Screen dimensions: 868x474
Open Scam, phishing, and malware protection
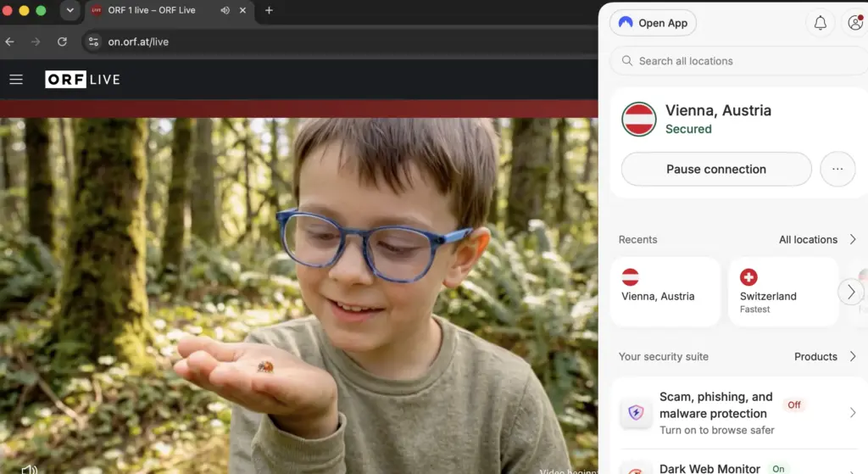(x=738, y=413)
